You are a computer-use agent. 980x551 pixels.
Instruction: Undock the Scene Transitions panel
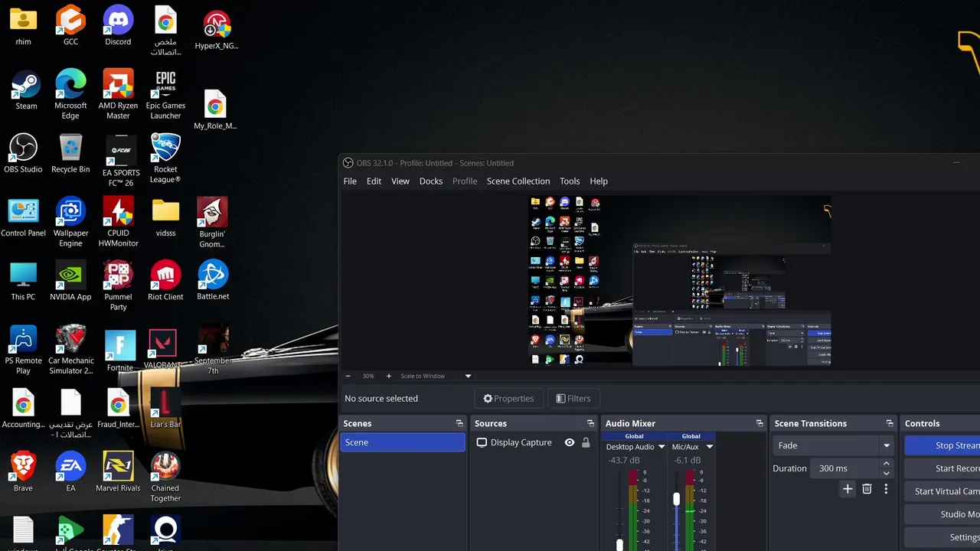coord(890,423)
